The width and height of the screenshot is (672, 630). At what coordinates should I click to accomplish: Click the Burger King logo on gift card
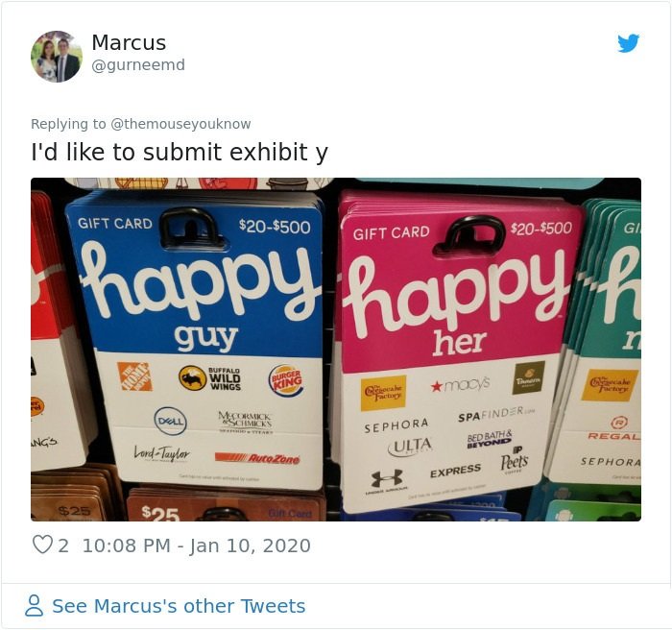coord(286,379)
